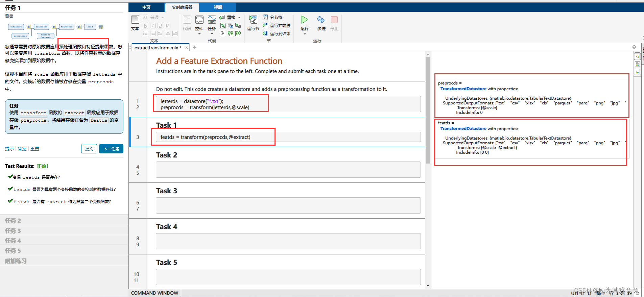Image resolution: width=644 pixels, height=297 pixels.
Task: Select the extracttransform.mlx document tab
Action: pos(158,48)
